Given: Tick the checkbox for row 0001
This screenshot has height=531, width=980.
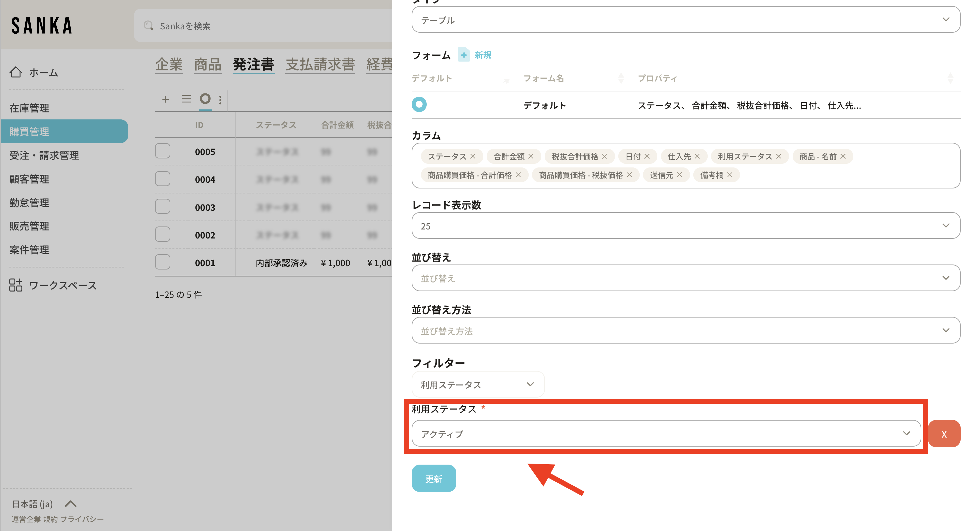Looking at the screenshot, I should pos(162,262).
